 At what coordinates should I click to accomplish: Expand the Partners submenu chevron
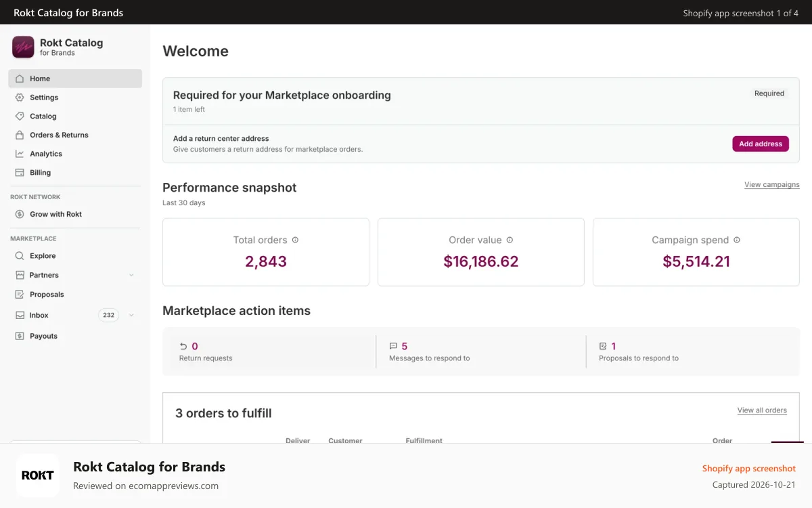[131, 275]
